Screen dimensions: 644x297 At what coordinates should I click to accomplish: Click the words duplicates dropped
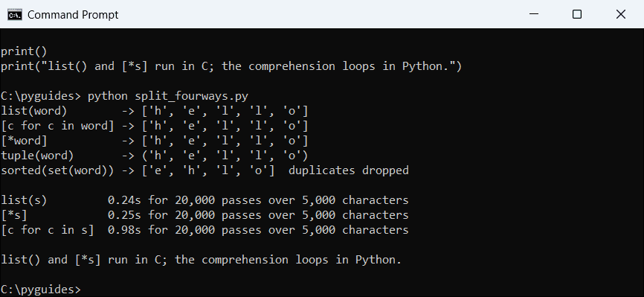(349, 170)
